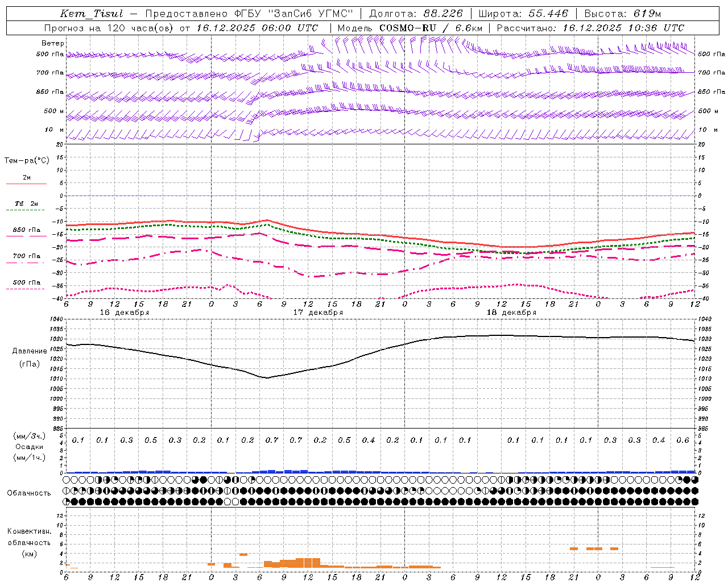Click the 10 м wind level label on left
Screen dimensions: 728x582
(55, 130)
